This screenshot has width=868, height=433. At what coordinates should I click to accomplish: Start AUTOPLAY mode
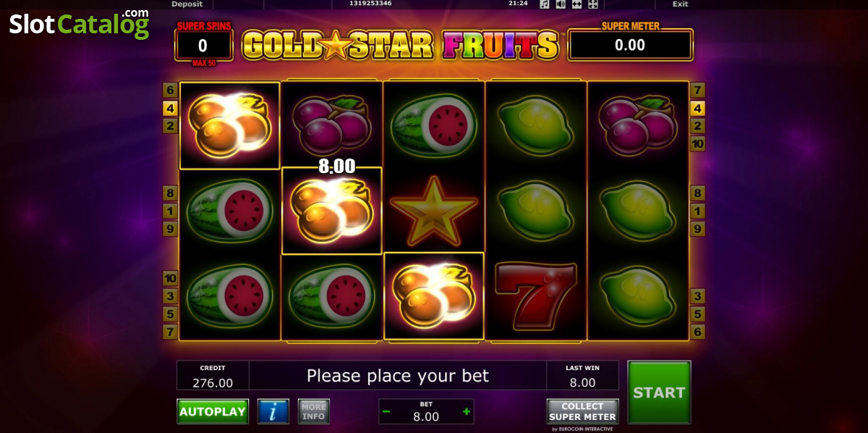[213, 411]
